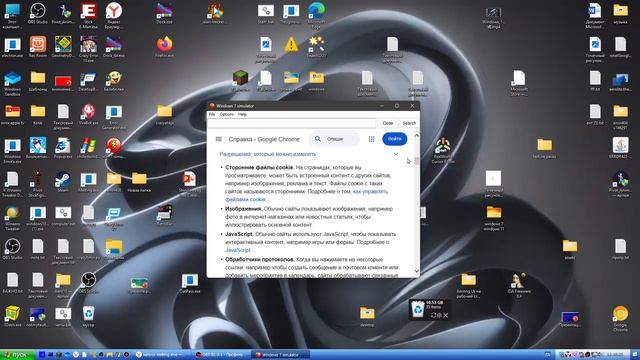Select the Rec Room desktop icon

tap(38, 47)
